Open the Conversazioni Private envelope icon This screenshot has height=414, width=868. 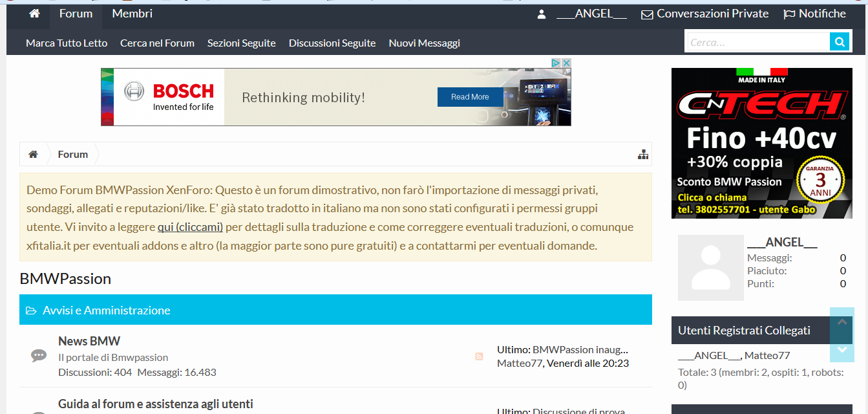click(x=647, y=14)
